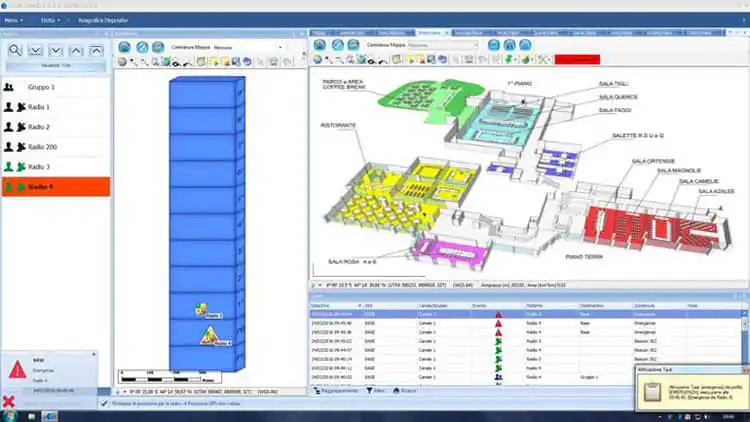Click the Filtro button below event table
The image size is (750, 422).
[376, 391]
